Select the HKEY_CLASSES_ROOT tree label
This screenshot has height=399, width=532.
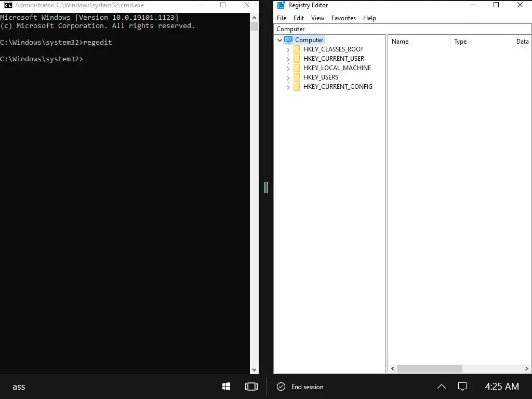pos(333,49)
